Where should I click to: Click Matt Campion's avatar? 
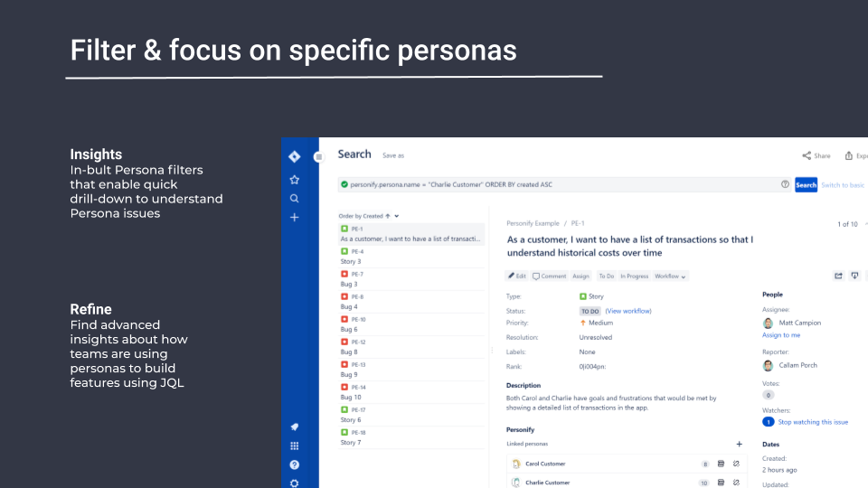[x=768, y=324]
